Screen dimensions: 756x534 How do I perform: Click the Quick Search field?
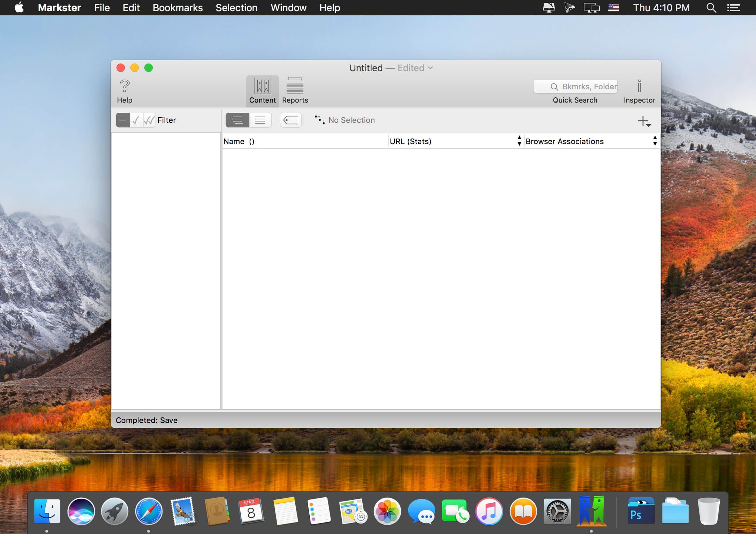575,87
